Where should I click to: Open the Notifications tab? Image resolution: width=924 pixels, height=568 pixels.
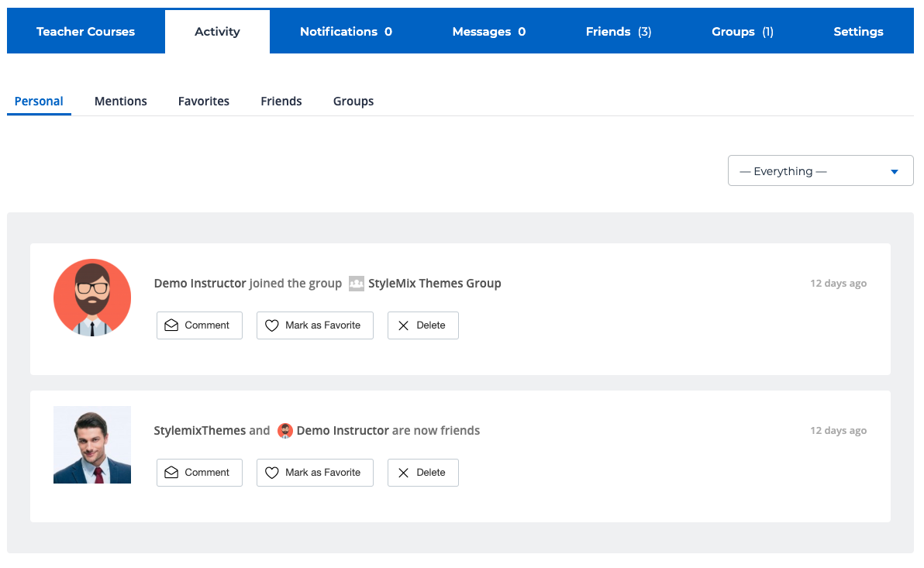(346, 32)
